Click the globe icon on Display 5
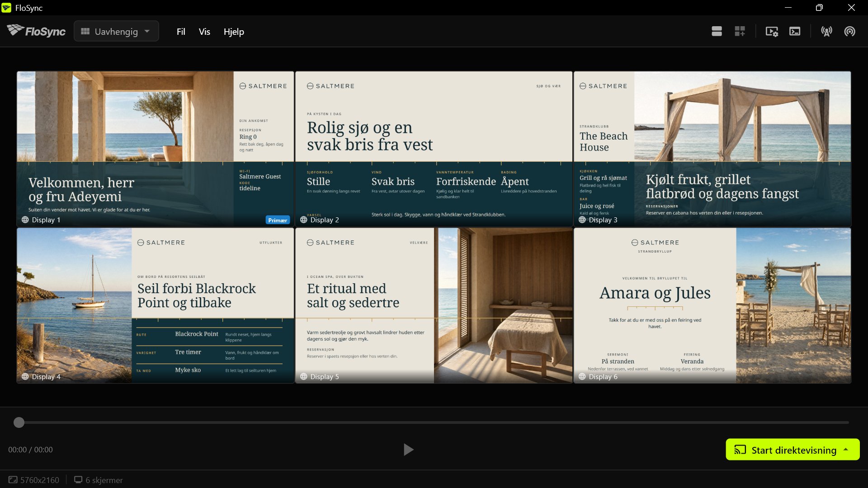 point(304,376)
